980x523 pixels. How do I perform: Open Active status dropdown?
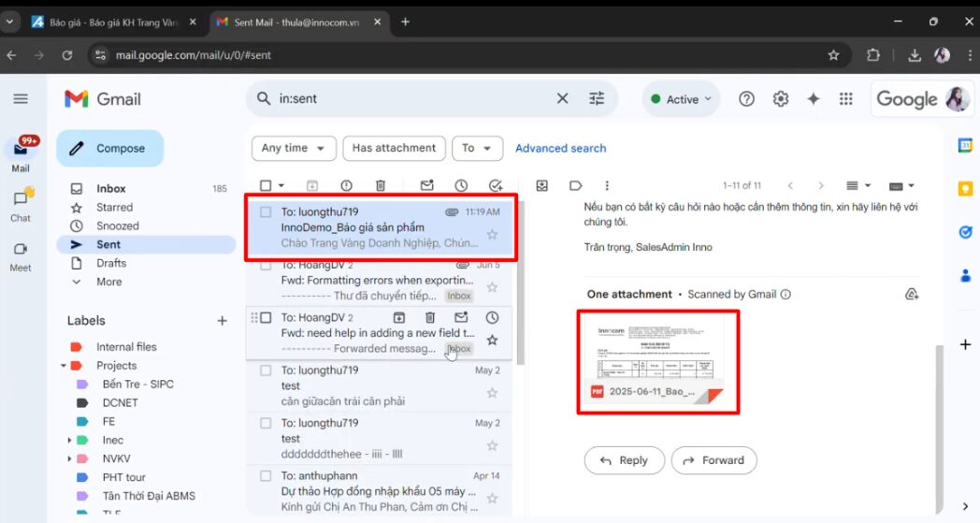click(681, 99)
